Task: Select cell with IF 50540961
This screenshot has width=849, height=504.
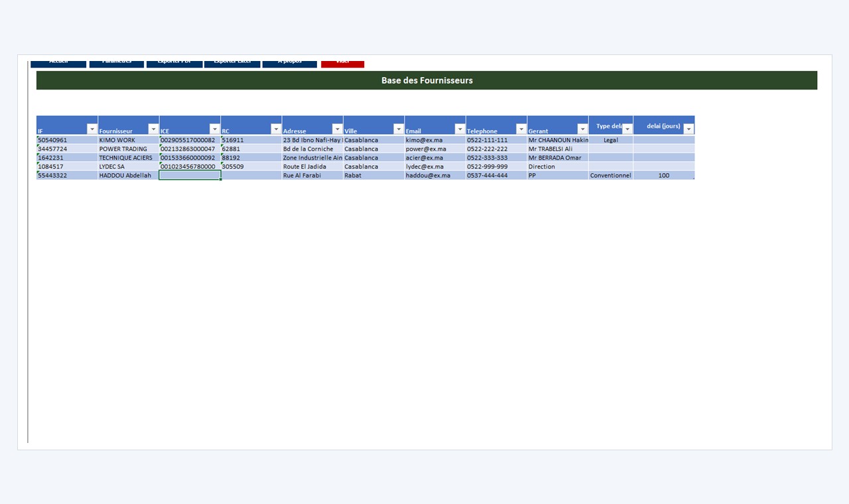Action: tap(67, 140)
